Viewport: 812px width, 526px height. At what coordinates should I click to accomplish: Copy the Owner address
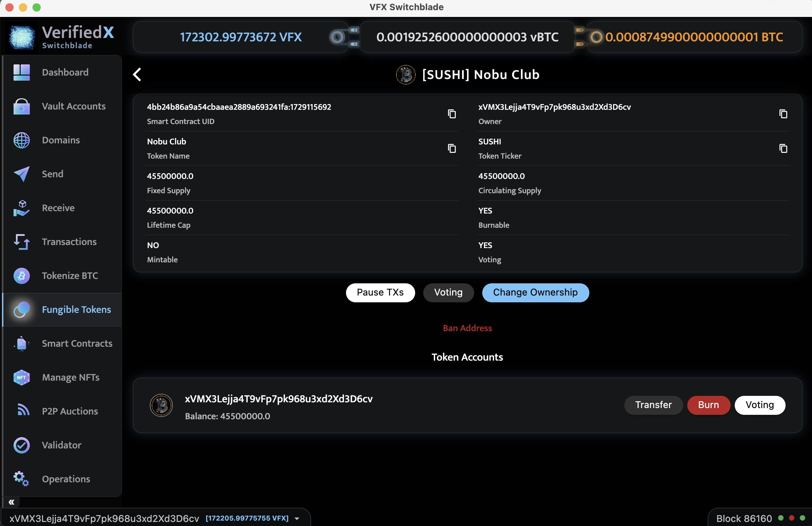(x=783, y=114)
